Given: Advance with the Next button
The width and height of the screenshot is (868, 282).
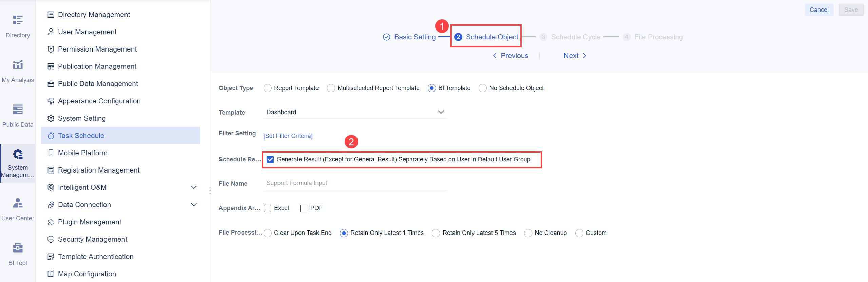Looking at the screenshot, I should 575,56.
